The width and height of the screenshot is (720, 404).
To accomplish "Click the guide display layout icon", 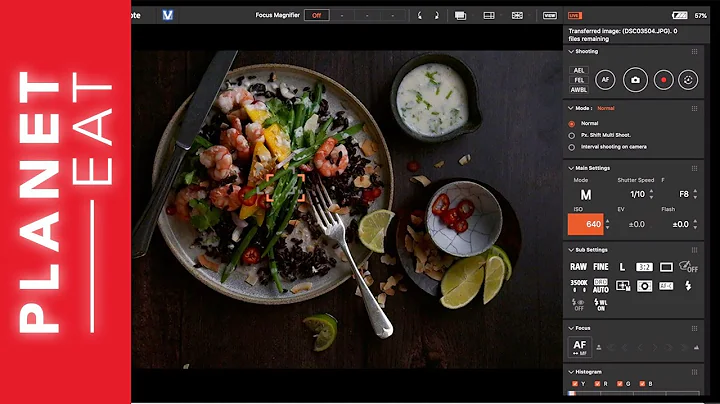I will (489, 16).
